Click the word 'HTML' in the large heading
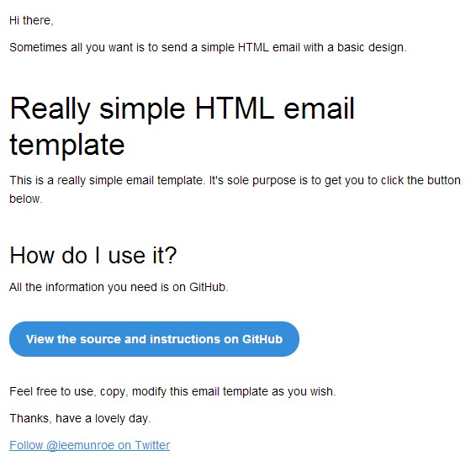 point(235,109)
